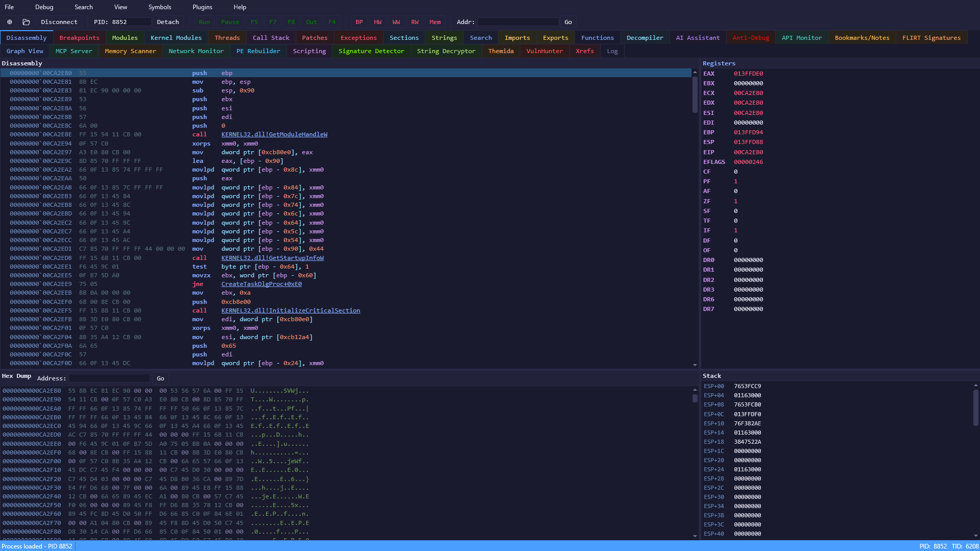
Task: Open the Plugins menu
Action: click(x=202, y=7)
